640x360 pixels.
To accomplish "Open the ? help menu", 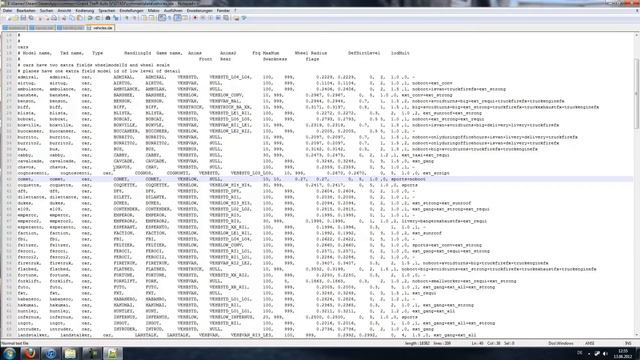I will (x=235, y=11).
